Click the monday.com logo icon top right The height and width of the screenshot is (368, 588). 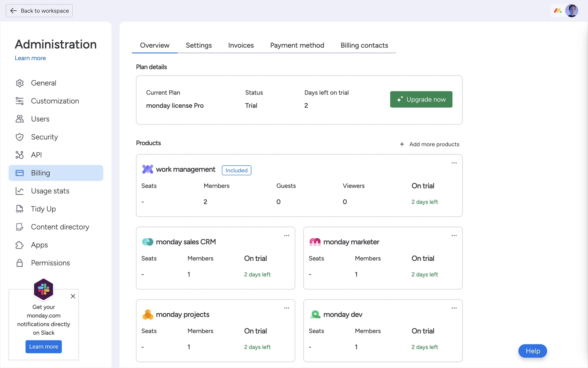pyautogui.click(x=557, y=11)
